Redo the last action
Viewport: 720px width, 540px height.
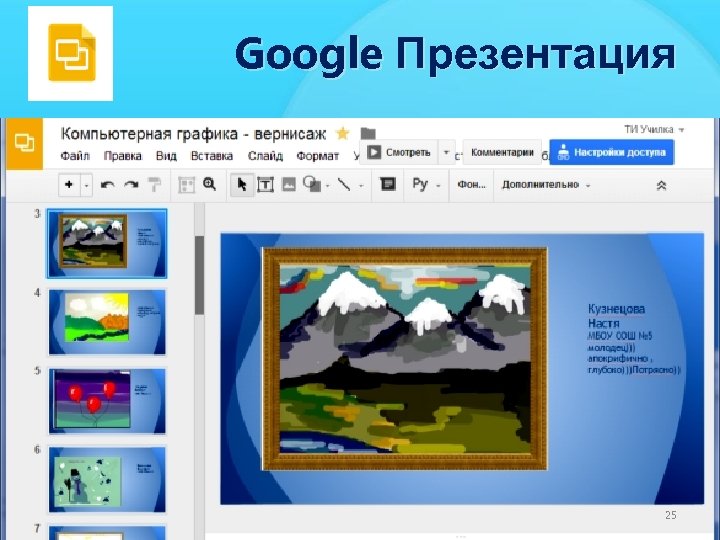point(131,185)
